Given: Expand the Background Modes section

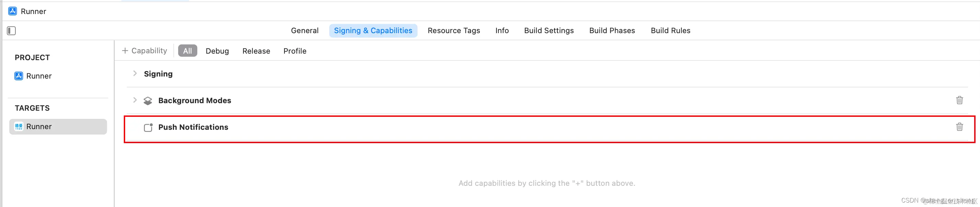Looking at the screenshot, I should (x=135, y=100).
